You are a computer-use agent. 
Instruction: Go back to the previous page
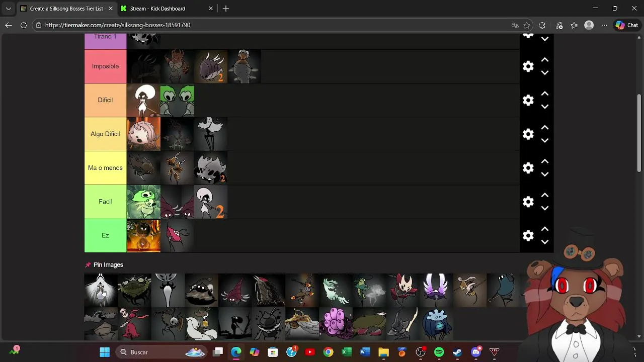click(x=9, y=25)
